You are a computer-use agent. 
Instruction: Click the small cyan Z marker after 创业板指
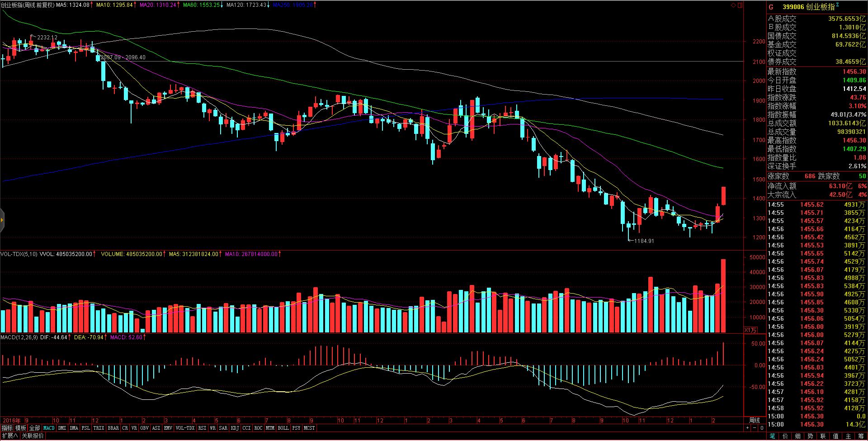coord(837,5)
